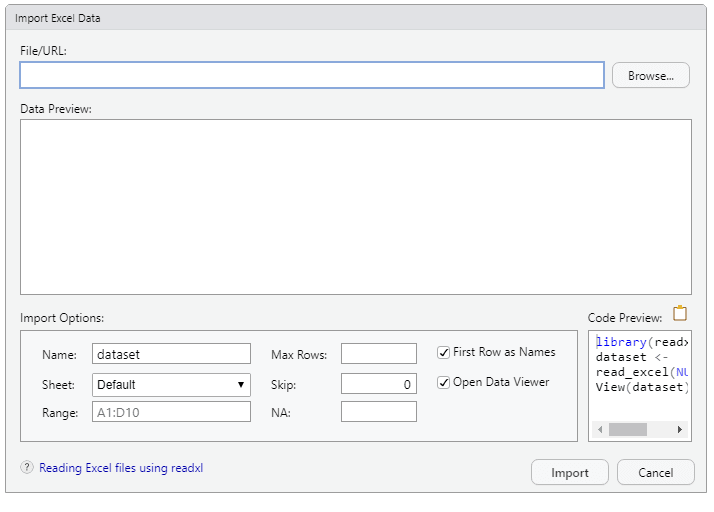The image size is (714, 512).
Task: Open the Sheet dropdown
Action: (x=171, y=385)
